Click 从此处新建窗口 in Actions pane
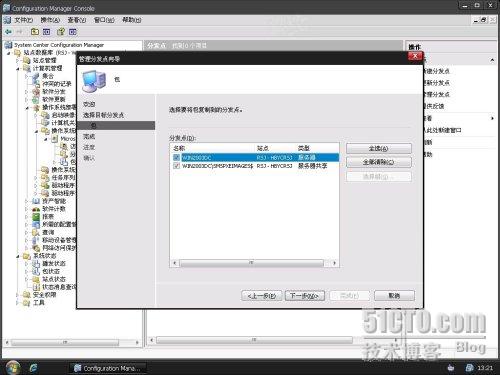This screenshot has width=500, height=375. click(443, 130)
